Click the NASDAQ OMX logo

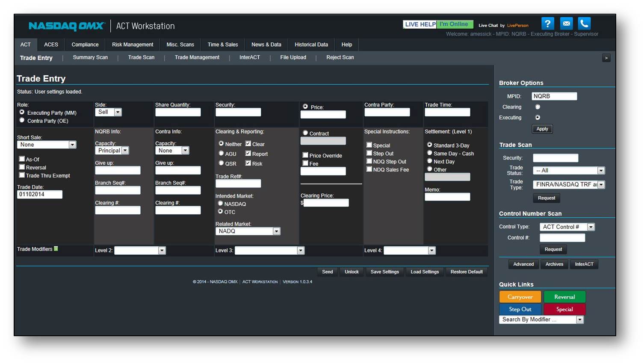66,26
